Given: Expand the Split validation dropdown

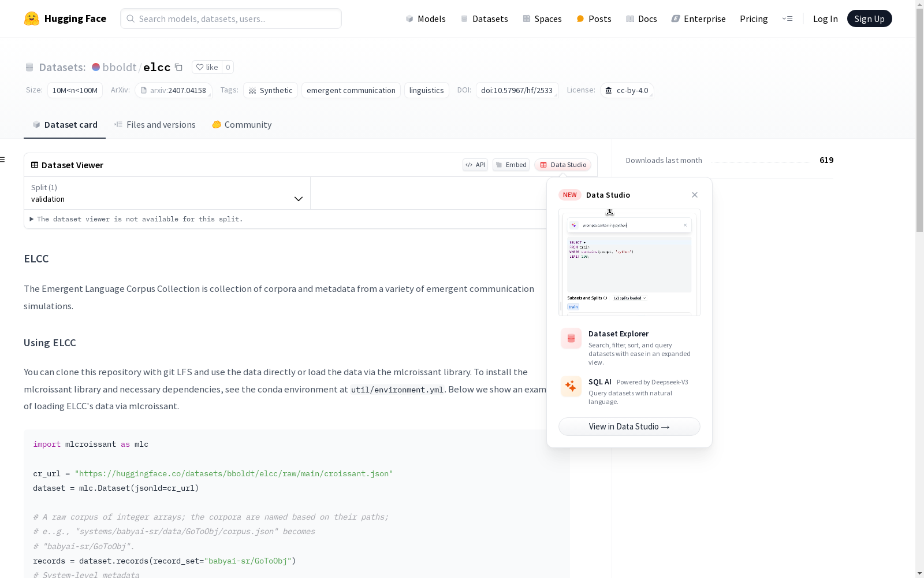Looking at the screenshot, I should click(x=167, y=193).
